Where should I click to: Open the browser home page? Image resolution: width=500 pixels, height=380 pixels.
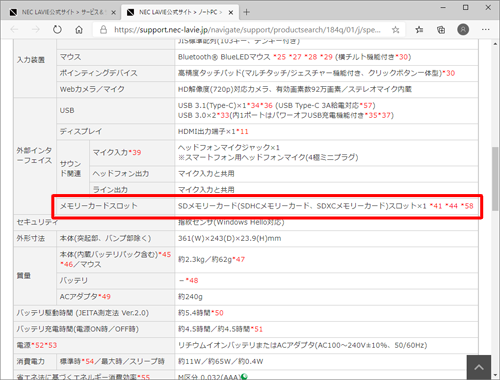pos(79,30)
